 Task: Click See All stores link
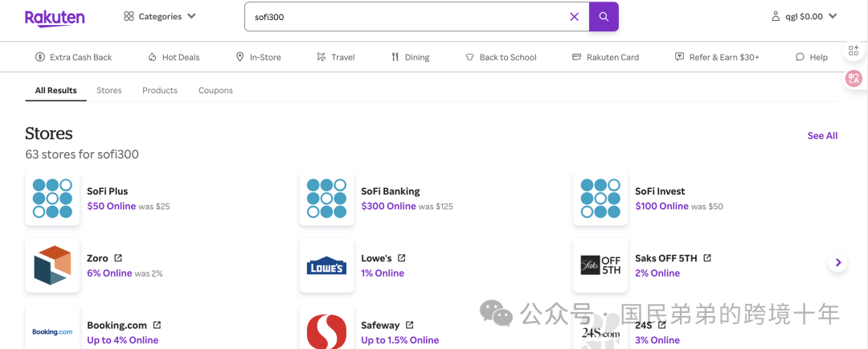tap(822, 136)
